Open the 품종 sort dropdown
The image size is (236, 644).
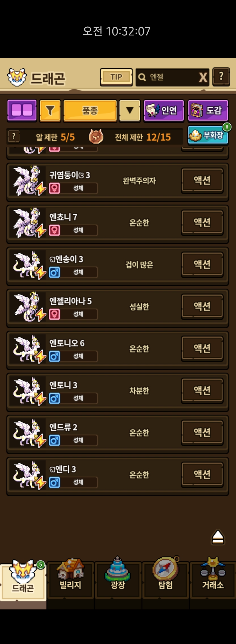pos(90,111)
